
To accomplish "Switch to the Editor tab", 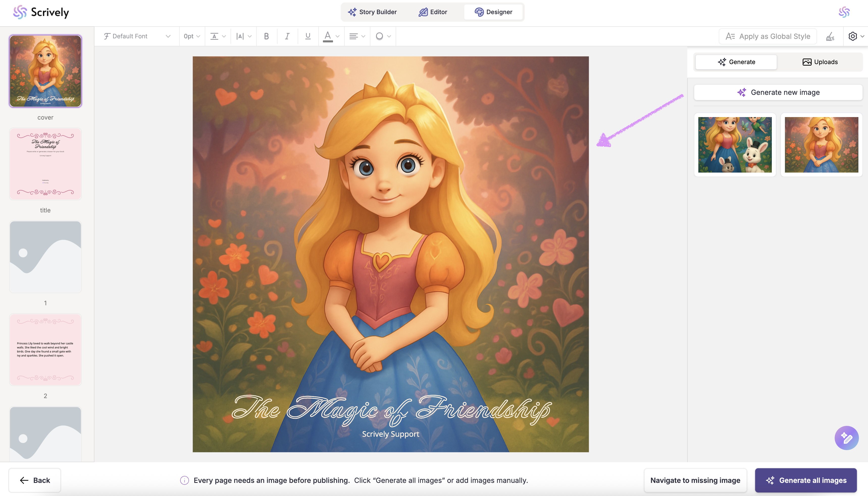I will [433, 12].
